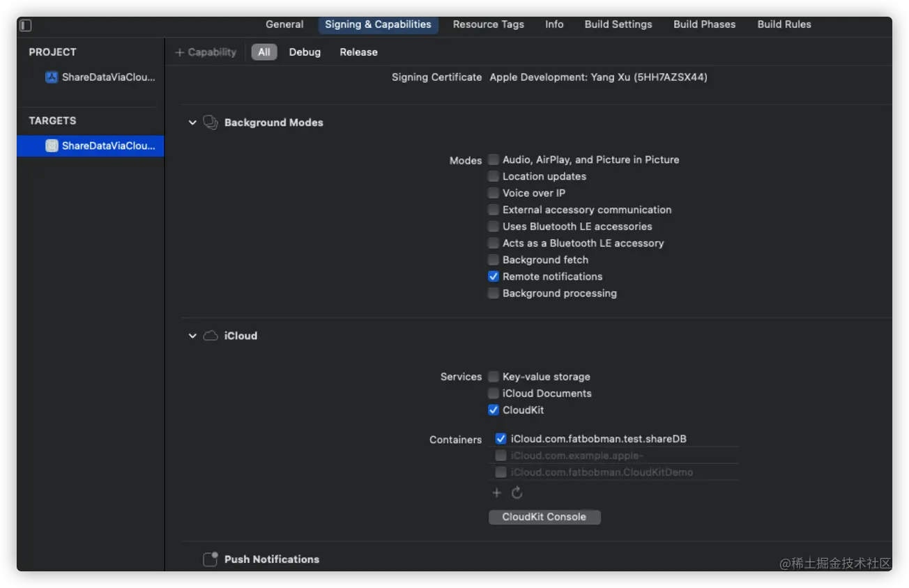Go to the Build Settings tab
This screenshot has width=909, height=588.
point(618,24)
